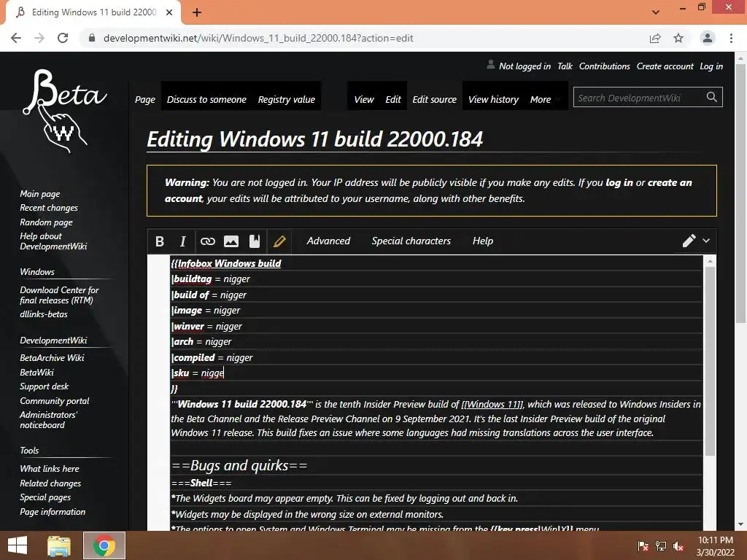Switch to the Page tab

(x=145, y=99)
